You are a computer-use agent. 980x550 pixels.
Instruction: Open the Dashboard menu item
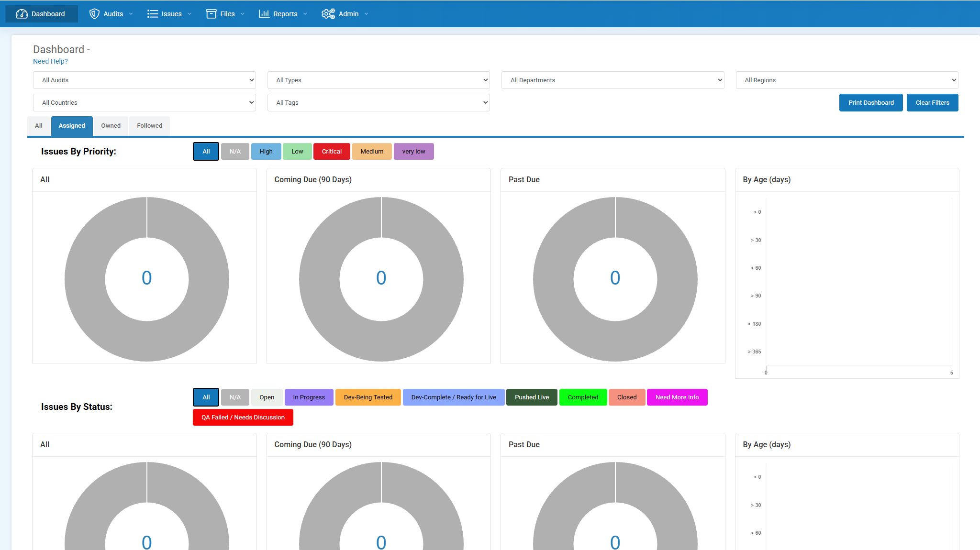tap(42, 14)
